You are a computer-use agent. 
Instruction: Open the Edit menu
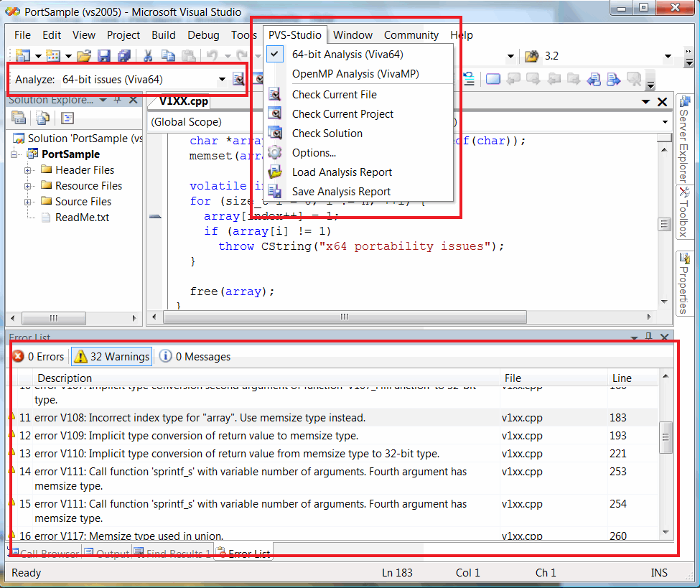click(x=52, y=35)
